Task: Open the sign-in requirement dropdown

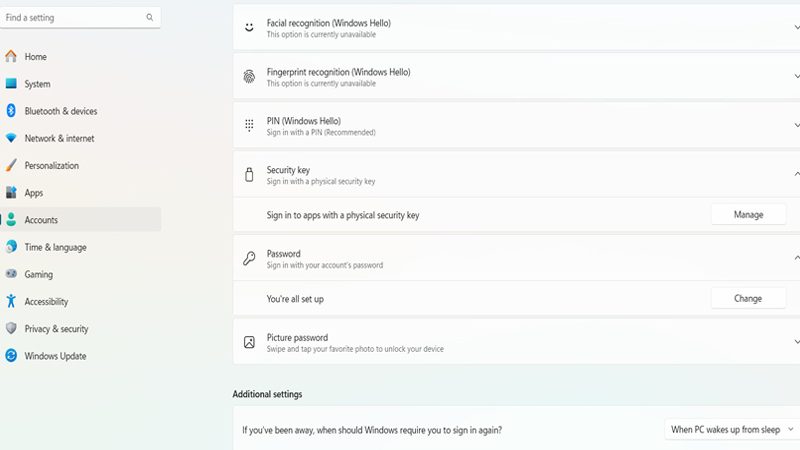Action: click(731, 430)
